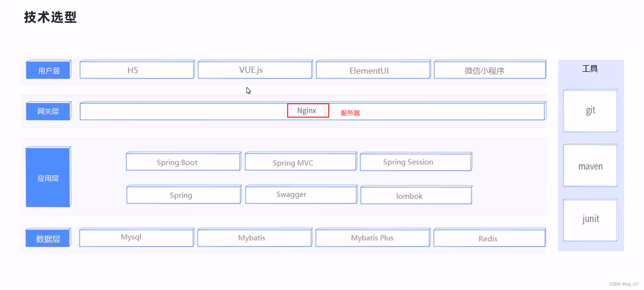Select the git tool card
This screenshot has height=290, width=644.
(x=591, y=111)
